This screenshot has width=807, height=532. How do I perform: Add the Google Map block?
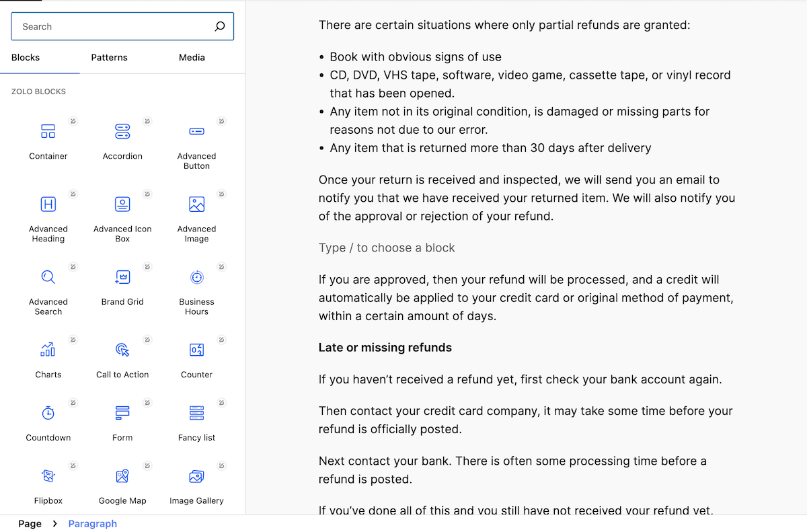tap(122, 485)
